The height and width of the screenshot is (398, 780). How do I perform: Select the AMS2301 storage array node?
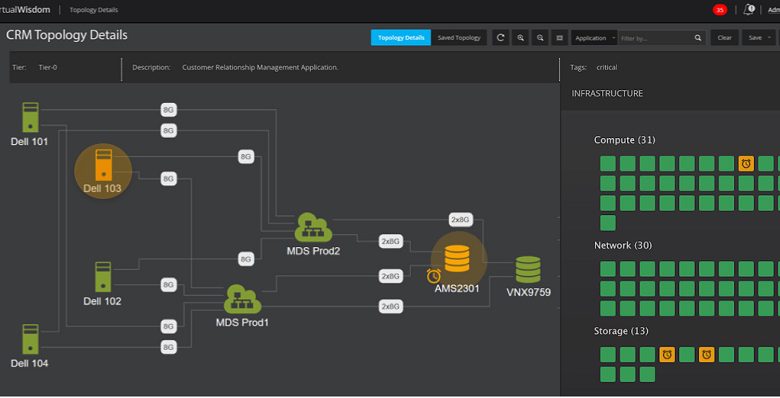tap(457, 259)
